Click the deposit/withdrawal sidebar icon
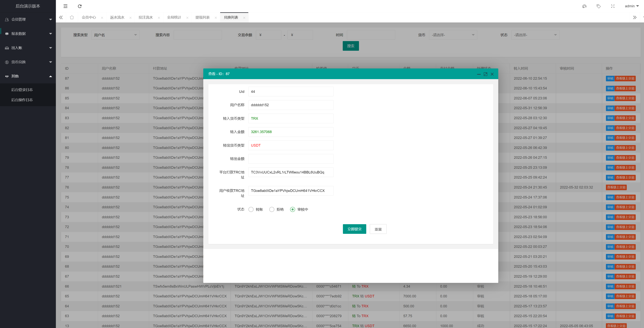Screen dimensions: 644x328 click(6, 47)
